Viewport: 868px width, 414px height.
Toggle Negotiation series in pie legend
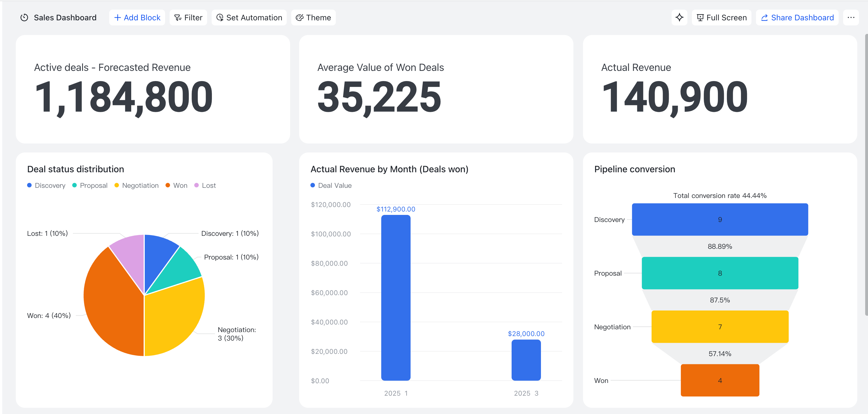(x=137, y=186)
